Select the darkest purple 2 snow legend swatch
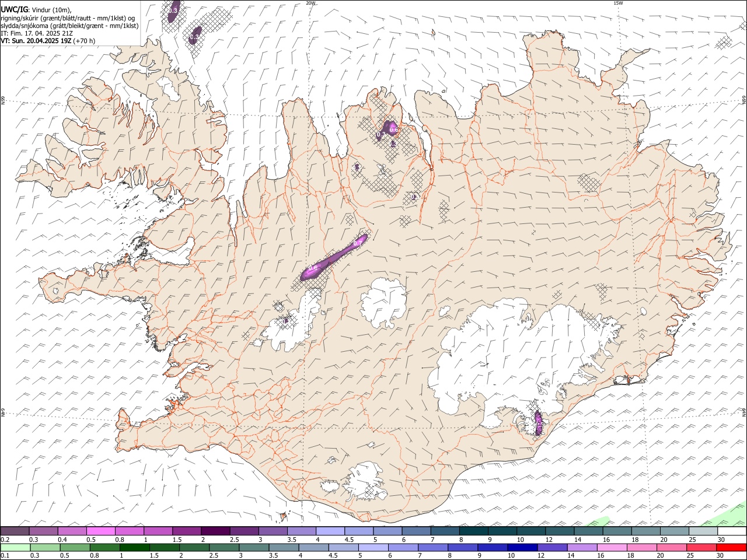The height and width of the screenshot is (560, 747). point(215,531)
